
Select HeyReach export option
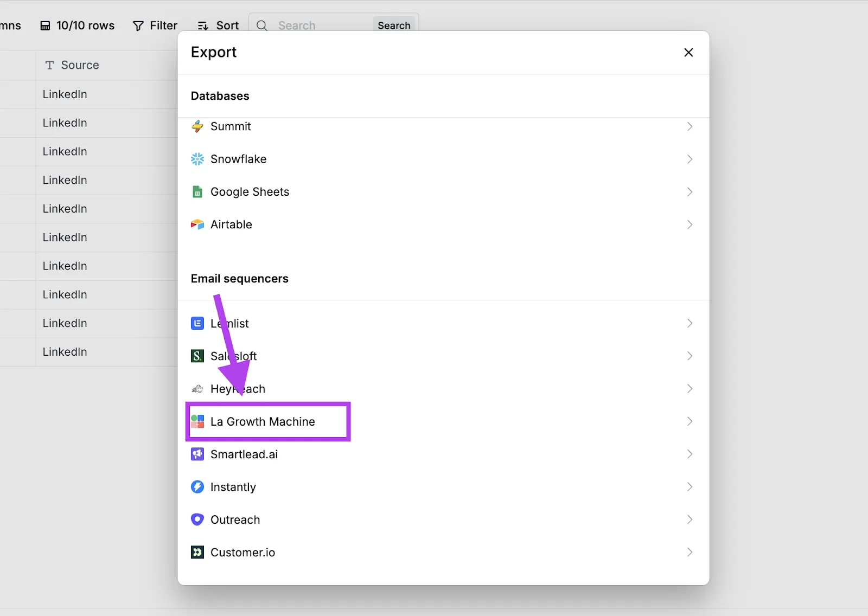click(x=443, y=389)
